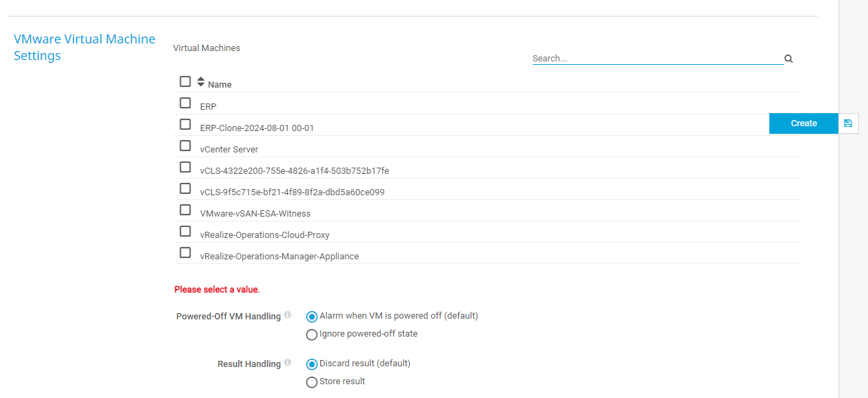Click the Result Handling label
Viewport: 868px width, 398px height.
(249, 364)
